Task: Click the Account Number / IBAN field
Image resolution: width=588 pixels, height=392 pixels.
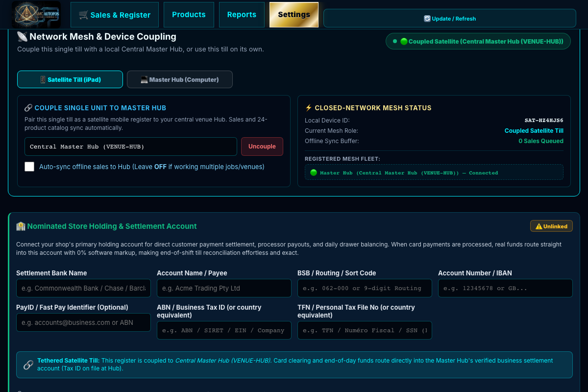Action: tap(505, 288)
